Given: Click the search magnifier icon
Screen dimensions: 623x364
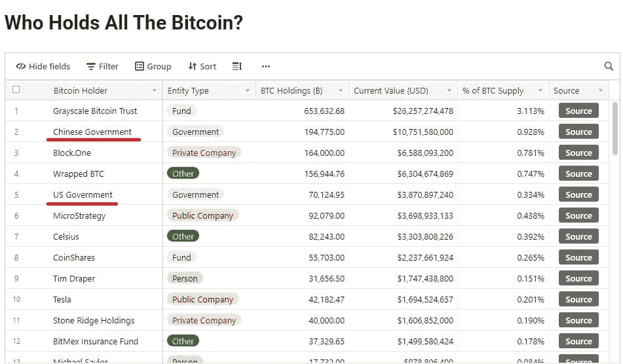Looking at the screenshot, I should (x=609, y=66).
